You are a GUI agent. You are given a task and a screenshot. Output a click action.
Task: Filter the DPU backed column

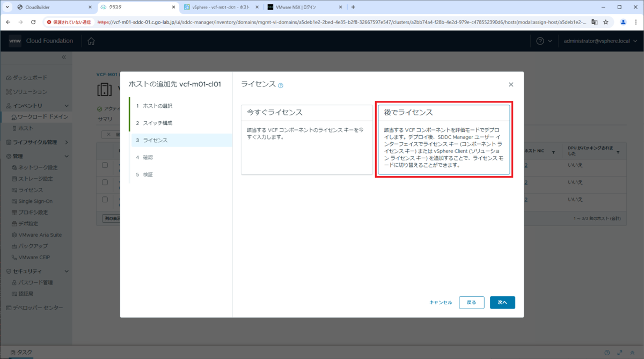coord(618,152)
